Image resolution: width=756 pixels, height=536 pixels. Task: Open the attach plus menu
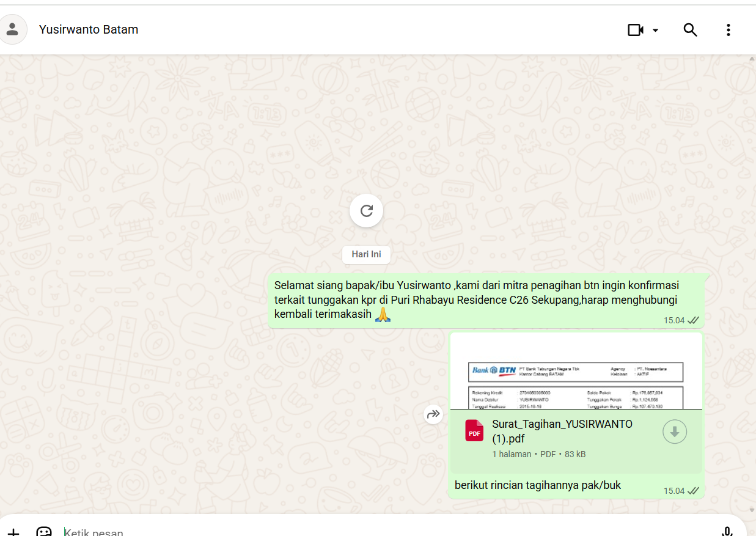pyautogui.click(x=13, y=532)
